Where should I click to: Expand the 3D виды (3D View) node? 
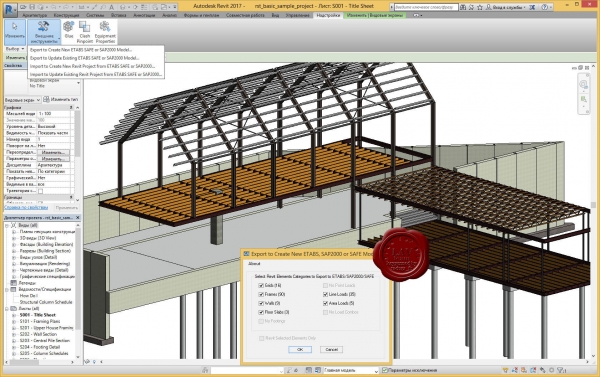(14, 238)
